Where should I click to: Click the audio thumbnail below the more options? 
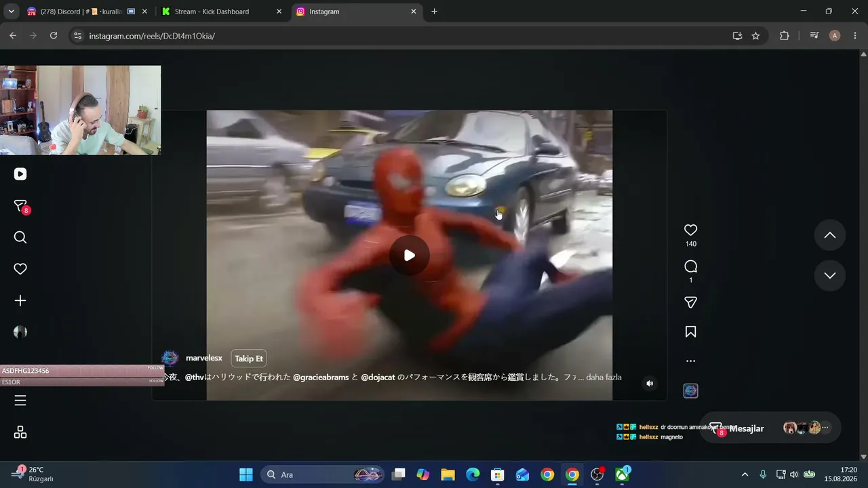pyautogui.click(x=690, y=391)
